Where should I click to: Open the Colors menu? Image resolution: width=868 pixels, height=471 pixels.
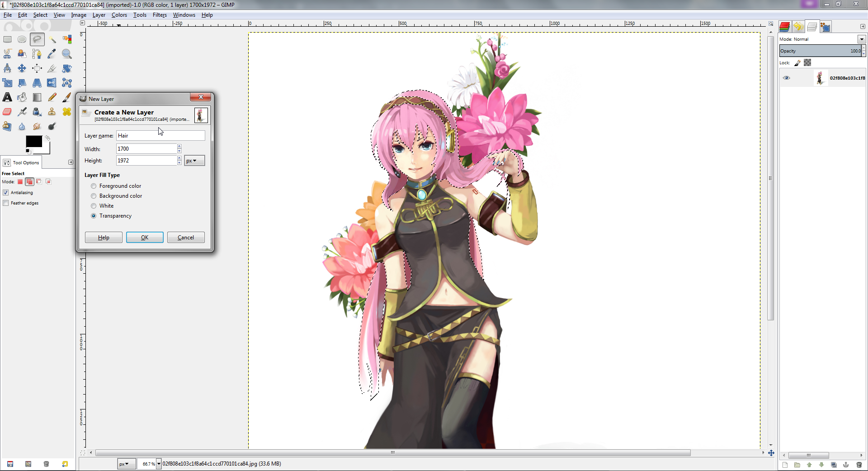[119, 15]
